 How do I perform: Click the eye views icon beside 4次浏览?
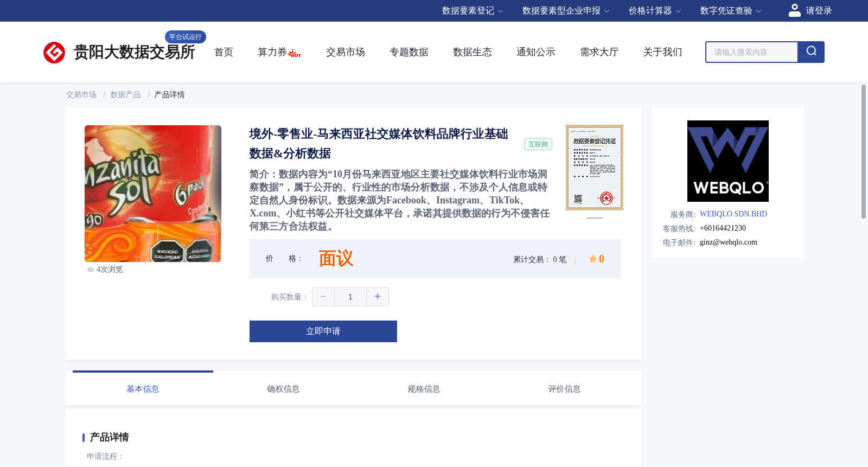91,270
